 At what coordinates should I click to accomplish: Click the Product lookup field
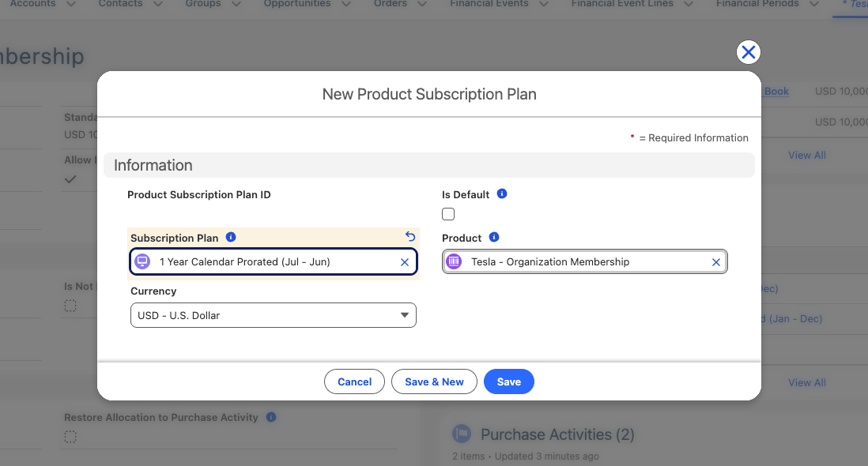point(584,262)
